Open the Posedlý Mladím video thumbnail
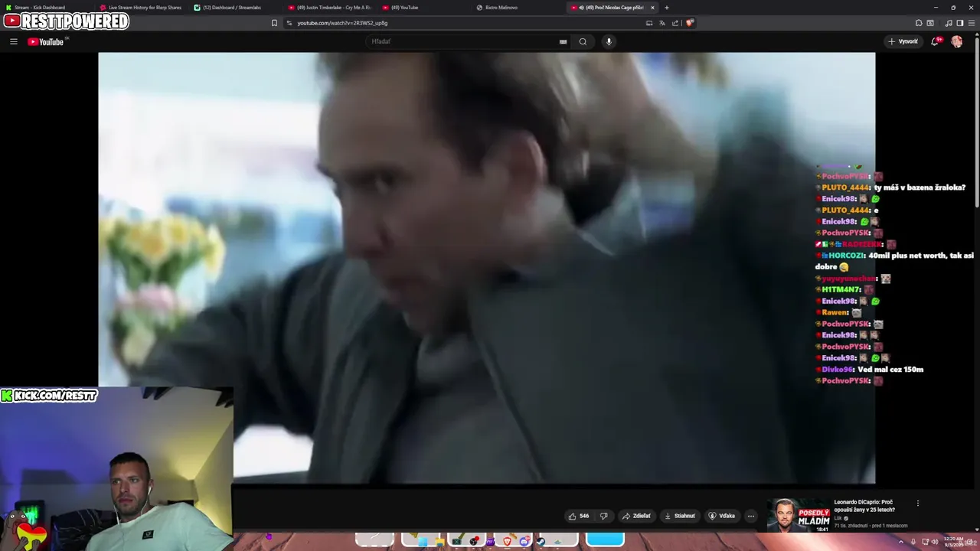Screen dimensions: 980x551 pos(799,516)
